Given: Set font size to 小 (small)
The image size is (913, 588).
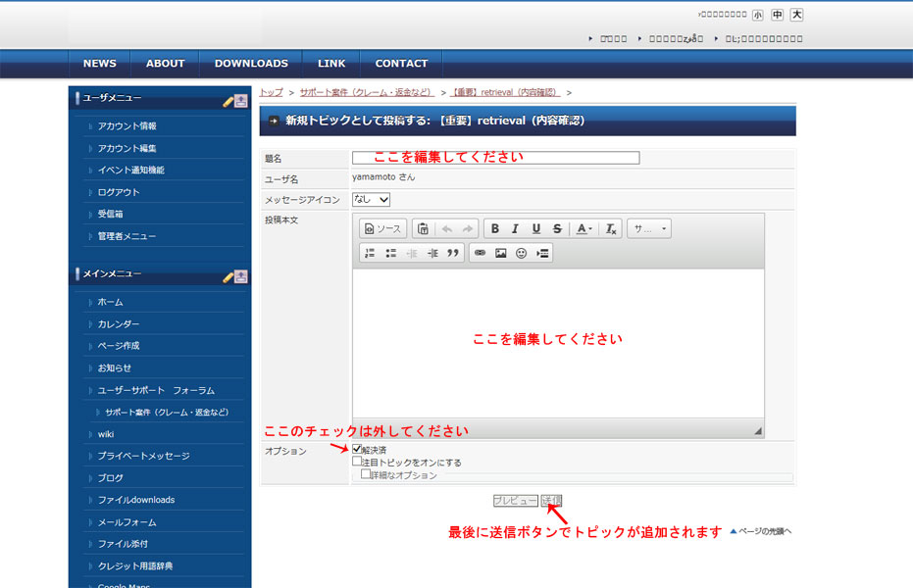Looking at the screenshot, I should tap(757, 15).
